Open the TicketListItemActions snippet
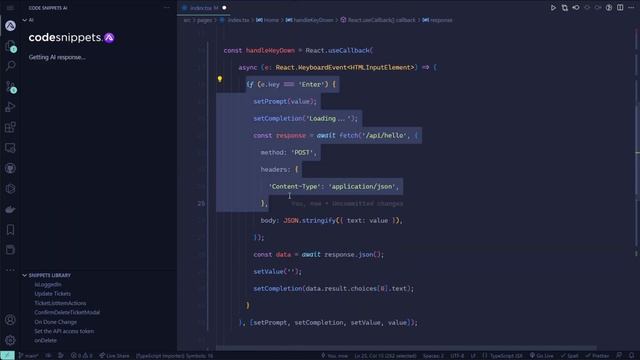 (60, 303)
